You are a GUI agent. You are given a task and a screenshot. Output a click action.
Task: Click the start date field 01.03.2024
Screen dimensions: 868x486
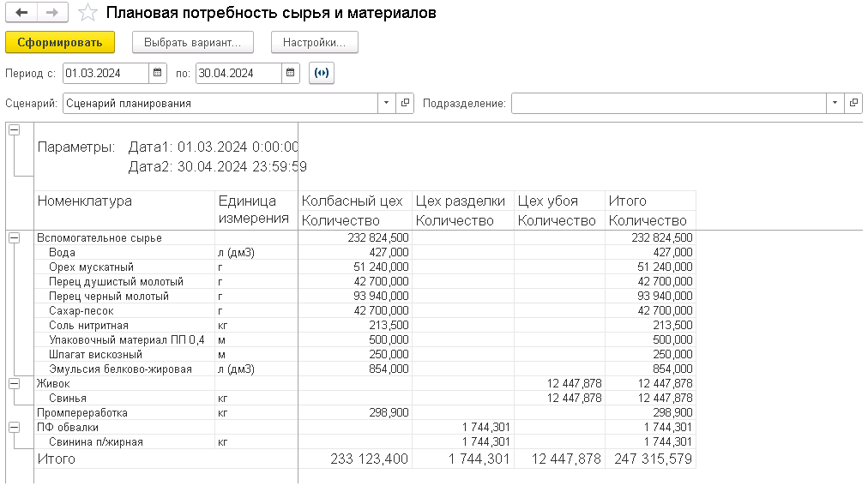105,74
